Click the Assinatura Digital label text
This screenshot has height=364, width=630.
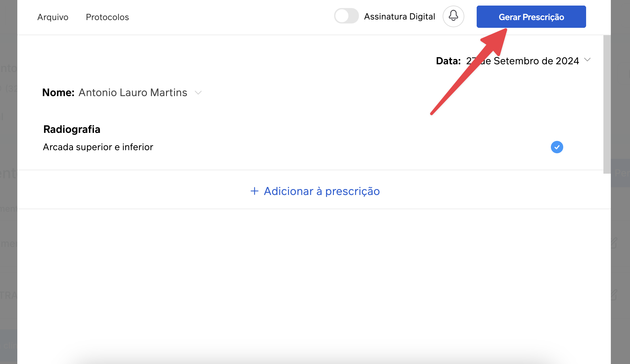pyautogui.click(x=399, y=17)
